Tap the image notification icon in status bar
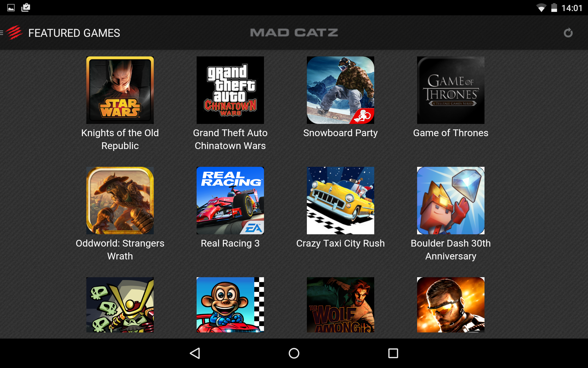This screenshot has width=588, height=368. coord(11,8)
